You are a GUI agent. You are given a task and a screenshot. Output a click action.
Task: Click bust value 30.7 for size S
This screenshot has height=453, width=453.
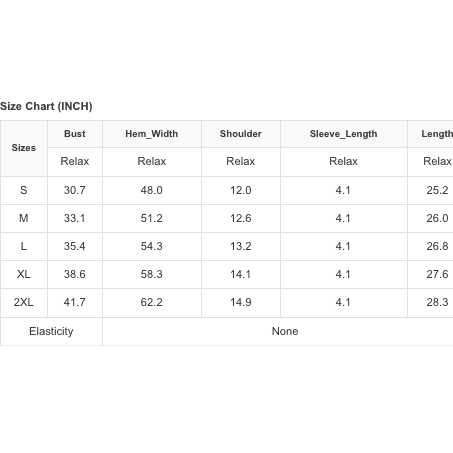(x=75, y=190)
